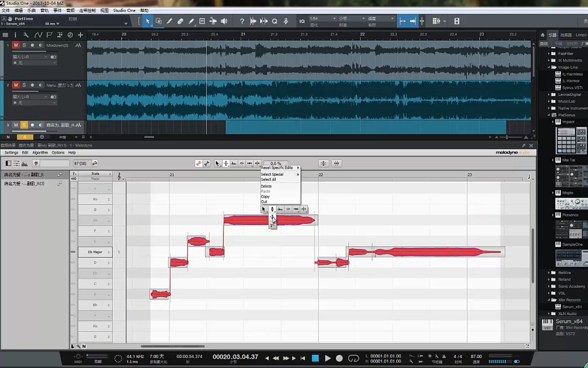Image resolution: width=588 pixels, height=368 pixels.
Task: Click the Record transport button
Action: click(x=339, y=358)
